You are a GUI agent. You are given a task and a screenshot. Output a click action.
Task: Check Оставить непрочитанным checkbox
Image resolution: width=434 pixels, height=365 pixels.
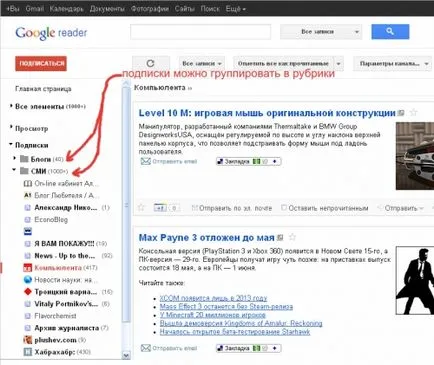click(x=284, y=208)
